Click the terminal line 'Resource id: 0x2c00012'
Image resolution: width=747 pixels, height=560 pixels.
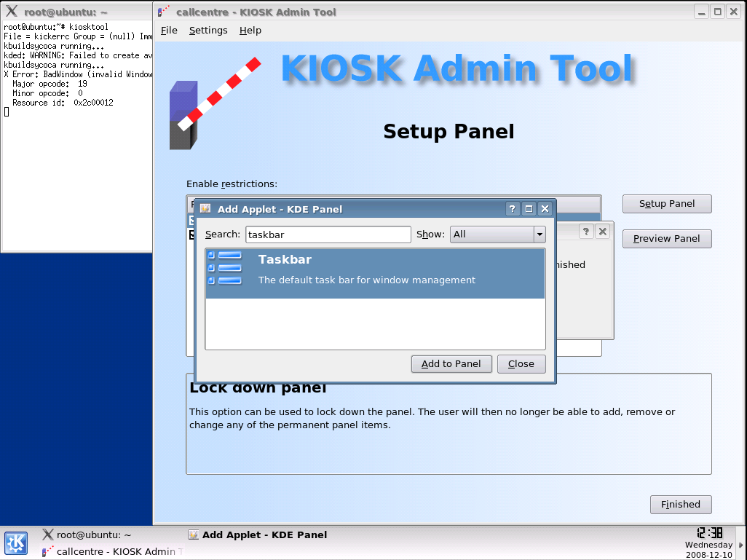pos(63,103)
